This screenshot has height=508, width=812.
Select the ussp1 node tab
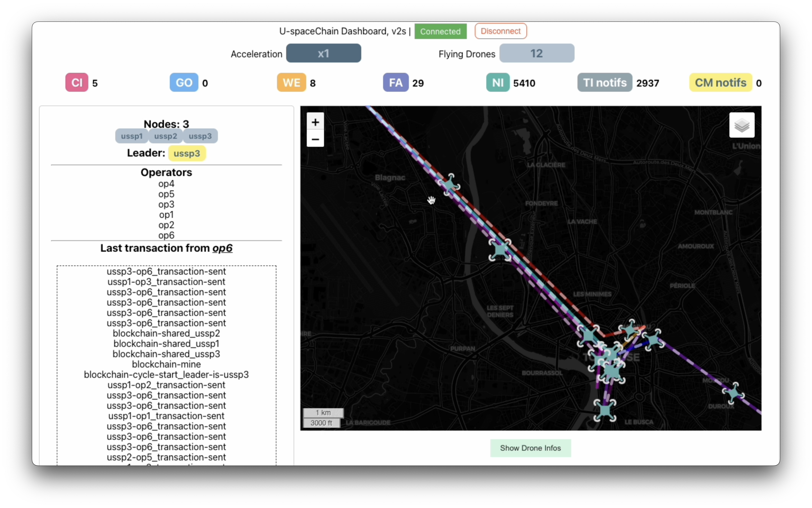(x=131, y=136)
